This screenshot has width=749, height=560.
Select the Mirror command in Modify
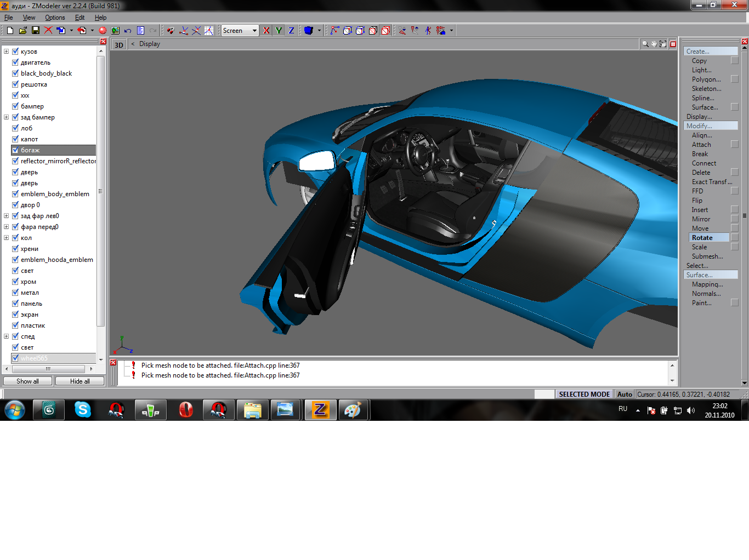click(x=700, y=219)
